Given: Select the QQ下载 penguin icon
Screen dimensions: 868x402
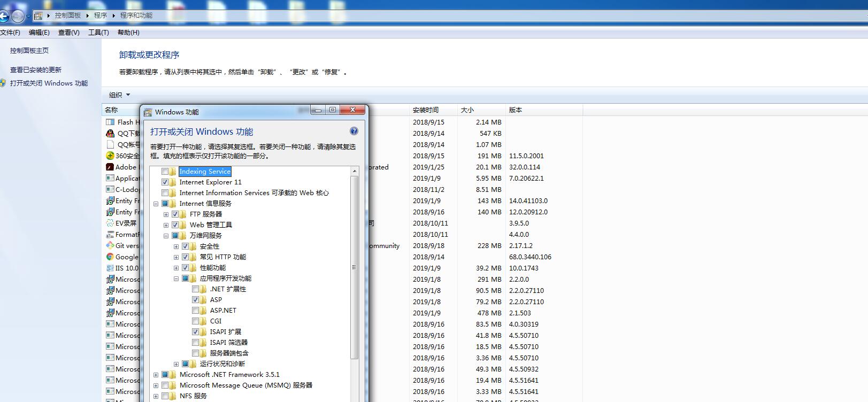Looking at the screenshot, I should pyautogui.click(x=110, y=133).
